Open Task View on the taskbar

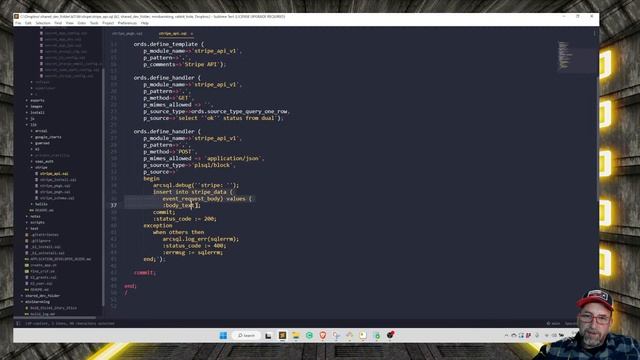tap(268, 336)
